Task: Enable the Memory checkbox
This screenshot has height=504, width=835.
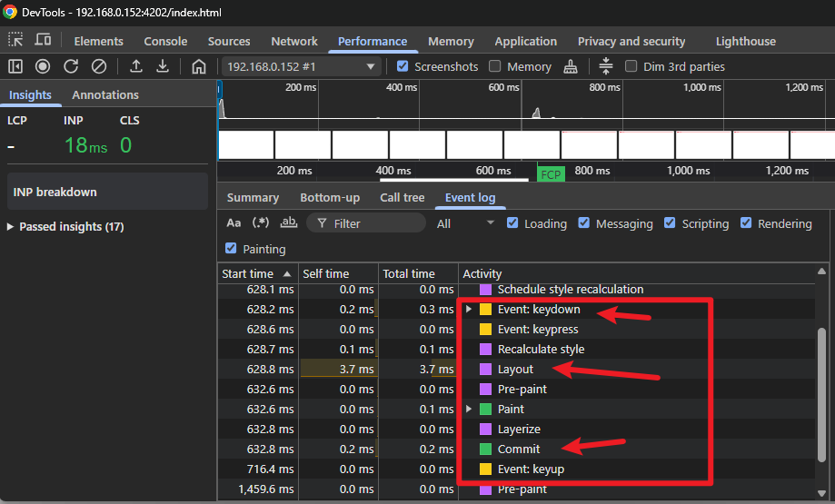Action: click(494, 66)
